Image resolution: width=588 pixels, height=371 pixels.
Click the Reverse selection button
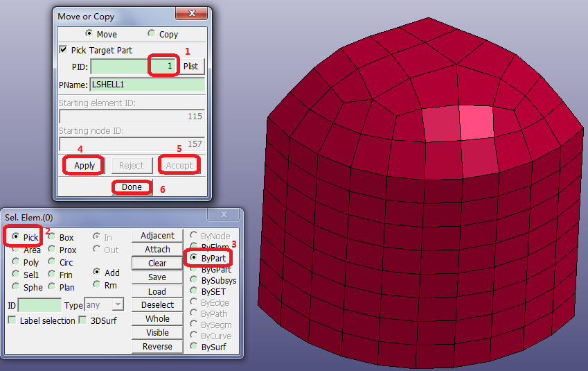(157, 347)
